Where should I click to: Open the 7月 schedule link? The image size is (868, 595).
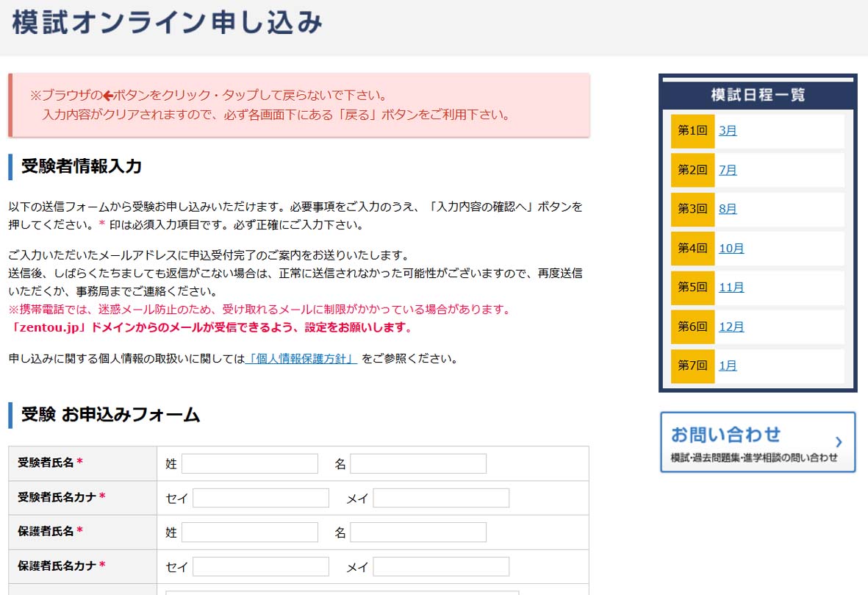click(727, 170)
